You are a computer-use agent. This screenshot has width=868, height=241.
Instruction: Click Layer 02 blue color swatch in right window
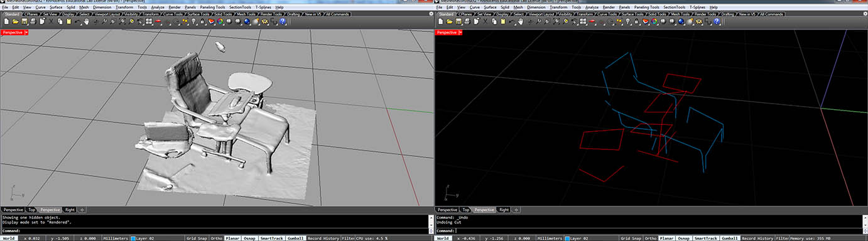(x=567, y=238)
